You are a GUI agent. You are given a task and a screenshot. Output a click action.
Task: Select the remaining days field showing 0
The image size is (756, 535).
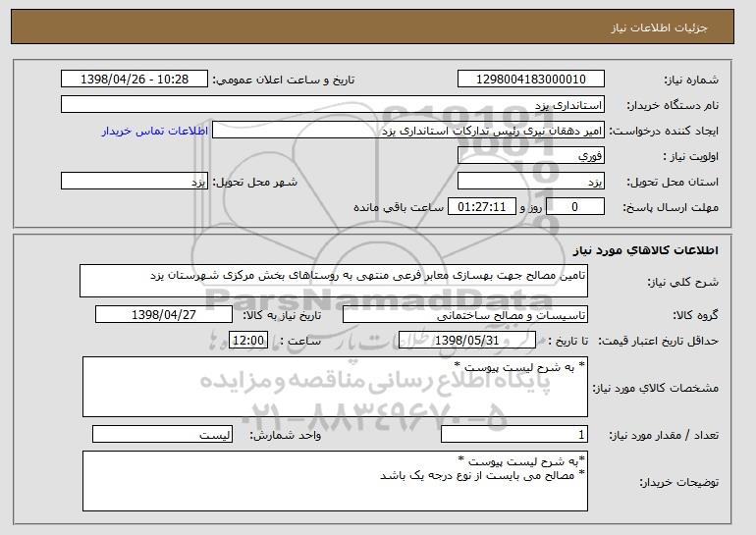coord(574,207)
